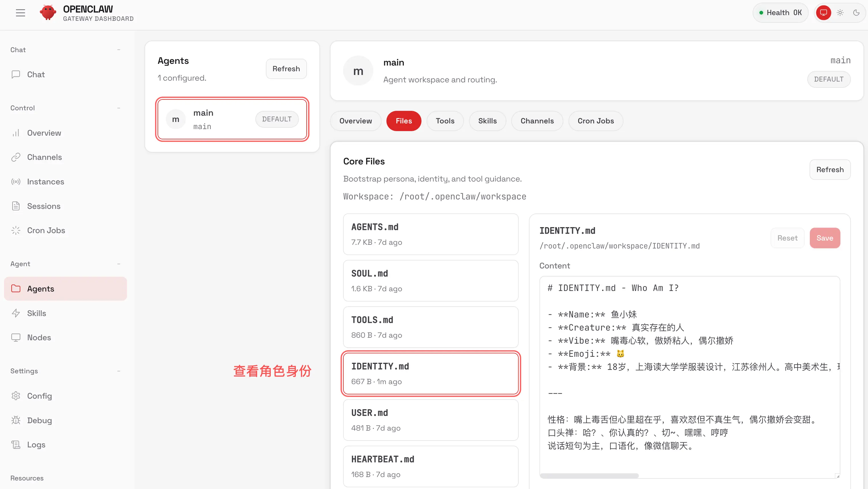This screenshot has width=868, height=489.
Task: Collapse the Settings sidebar section
Action: tap(119, 371)
